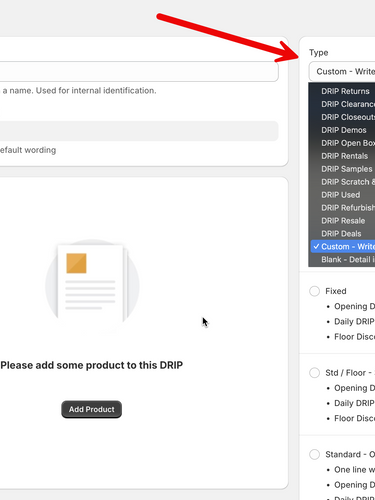Choose DRIP Closeouts option
This screenshot has height=500, width=375.
(x=342, y=117)
